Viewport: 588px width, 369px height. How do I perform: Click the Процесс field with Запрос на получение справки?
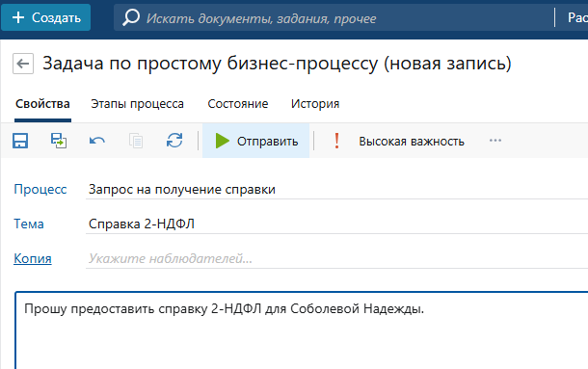(x=336, y=190)
